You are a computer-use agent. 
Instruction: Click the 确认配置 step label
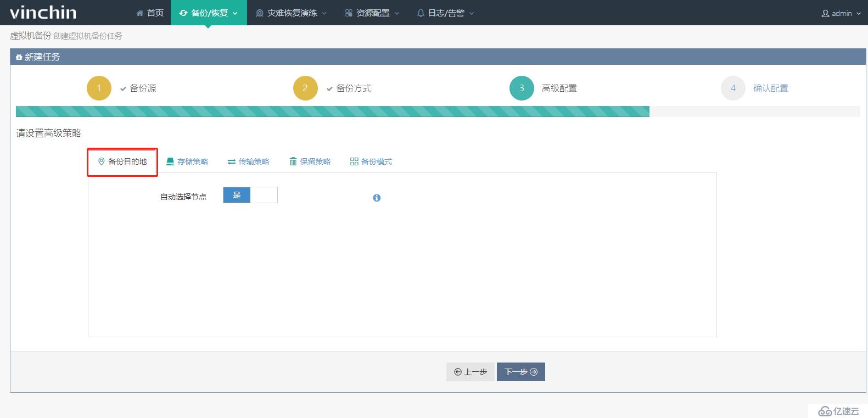(771, 88)
